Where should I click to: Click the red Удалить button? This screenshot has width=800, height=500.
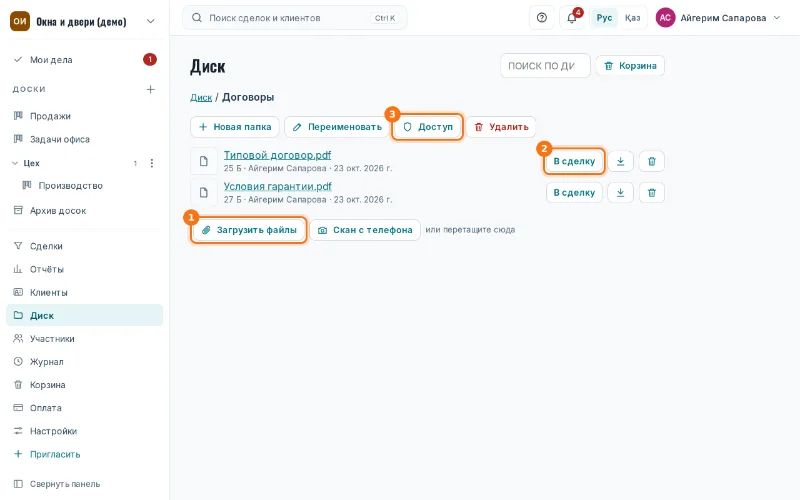(501, 127)
